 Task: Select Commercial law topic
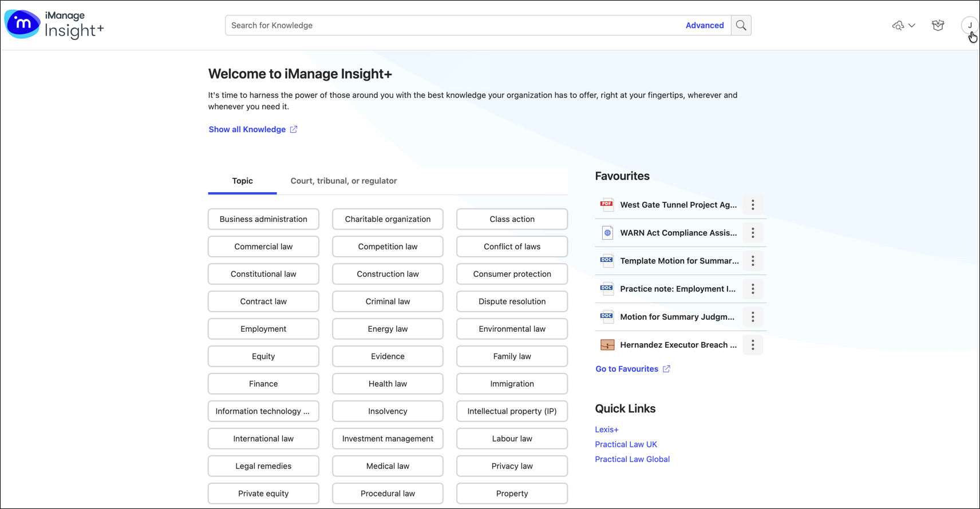tap(263, 246)
